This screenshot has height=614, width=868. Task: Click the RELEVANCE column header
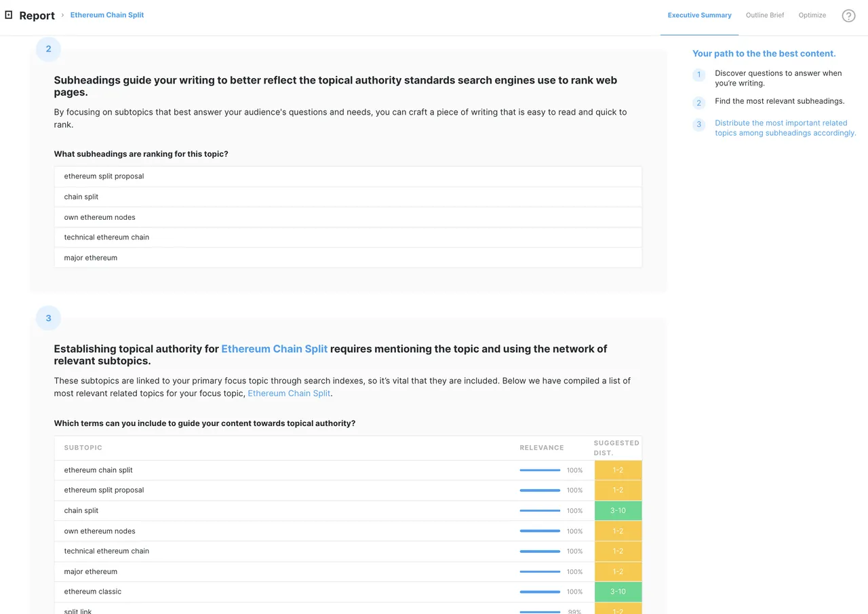tap(542, 448)
